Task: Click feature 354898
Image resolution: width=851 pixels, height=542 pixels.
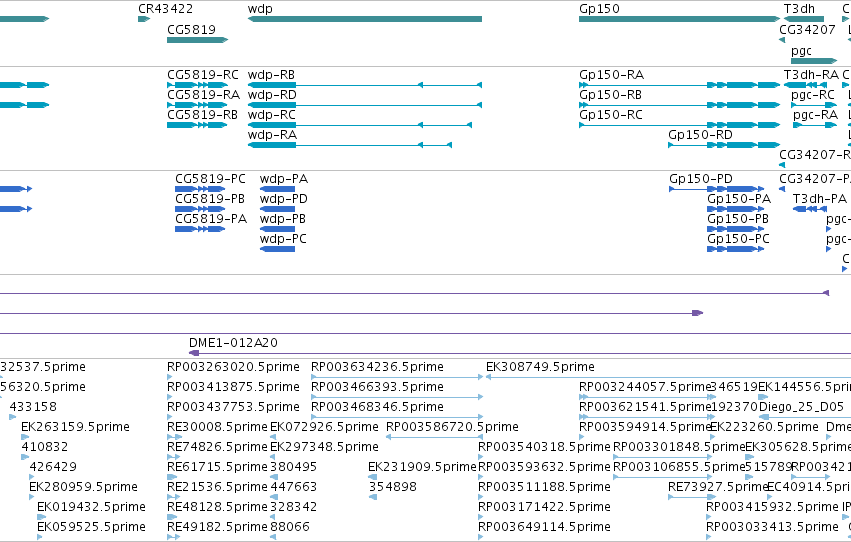Action: click(392, 487)
